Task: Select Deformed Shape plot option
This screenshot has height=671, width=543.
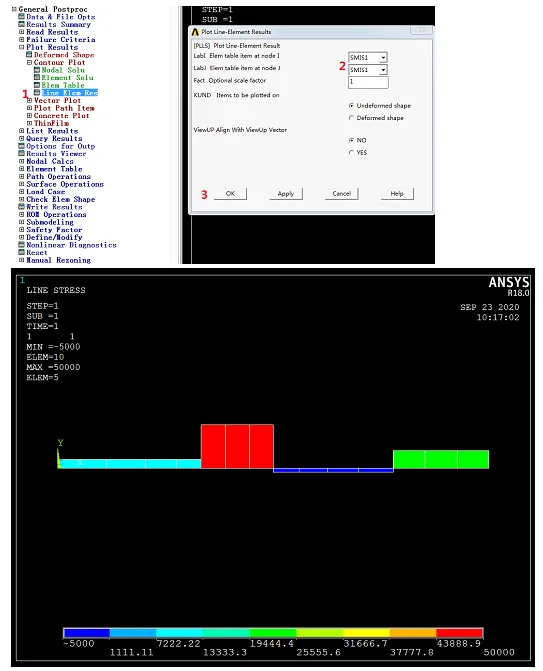Action: [63, 55]
